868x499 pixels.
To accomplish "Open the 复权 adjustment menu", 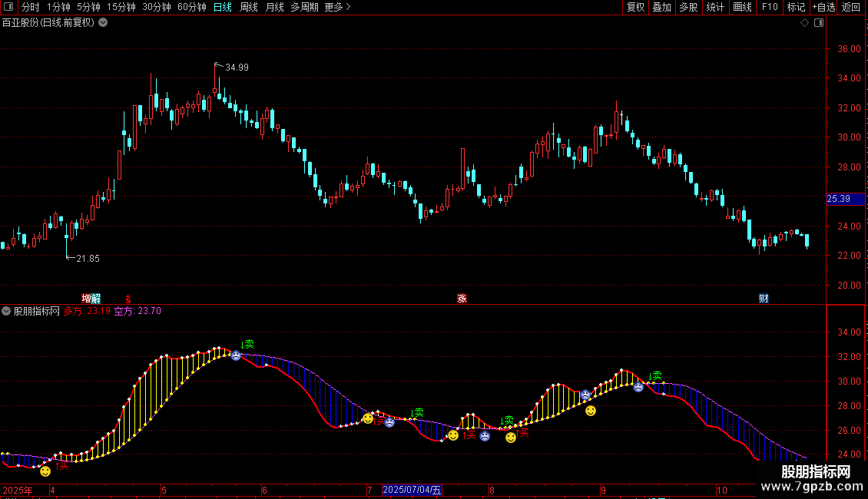I will coord(635,7).
